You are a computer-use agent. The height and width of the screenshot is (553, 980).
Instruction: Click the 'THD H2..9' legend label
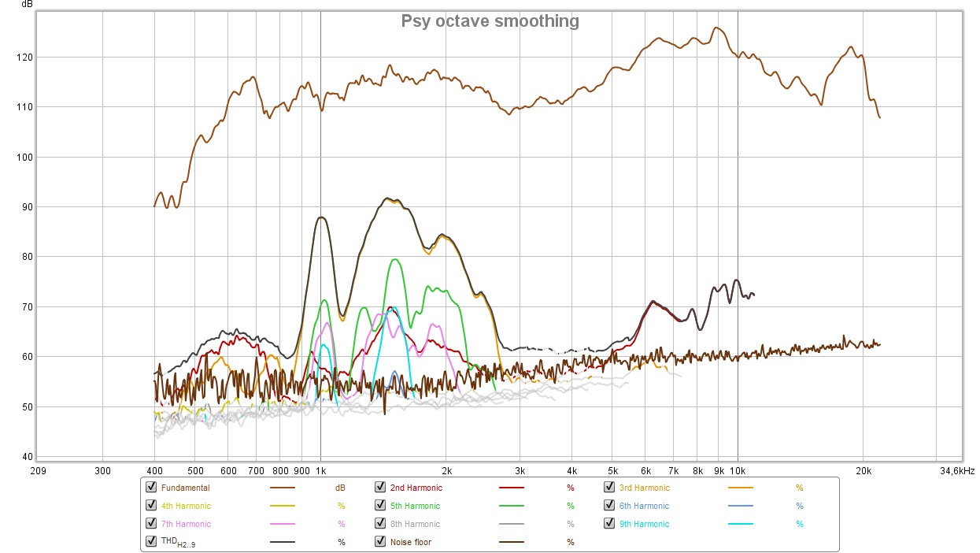coord(177,543)
